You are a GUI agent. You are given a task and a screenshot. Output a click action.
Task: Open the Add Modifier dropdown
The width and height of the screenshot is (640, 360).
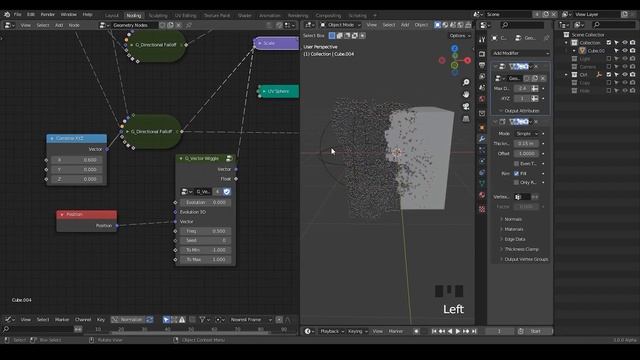coord(521,53)
